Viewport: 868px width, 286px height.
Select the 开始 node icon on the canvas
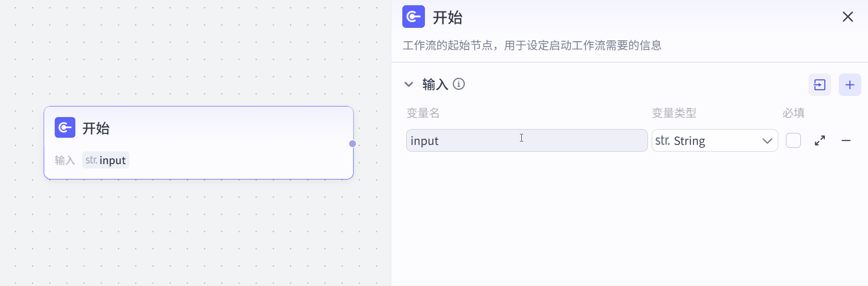click(65, 128)
